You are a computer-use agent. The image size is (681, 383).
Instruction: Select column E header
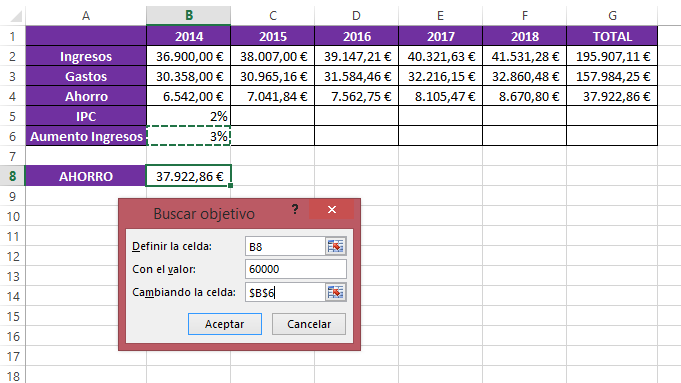(440, 16)
